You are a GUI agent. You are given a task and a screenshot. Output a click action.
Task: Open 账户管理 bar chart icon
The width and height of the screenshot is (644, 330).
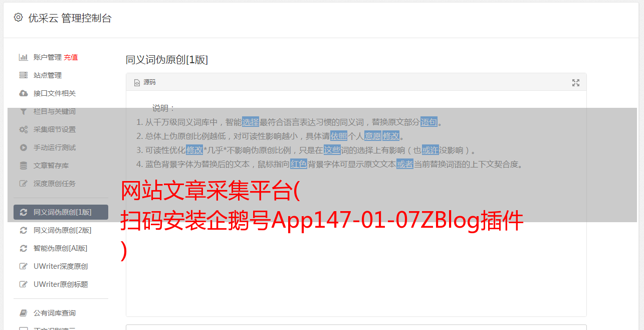click(23, 57)
